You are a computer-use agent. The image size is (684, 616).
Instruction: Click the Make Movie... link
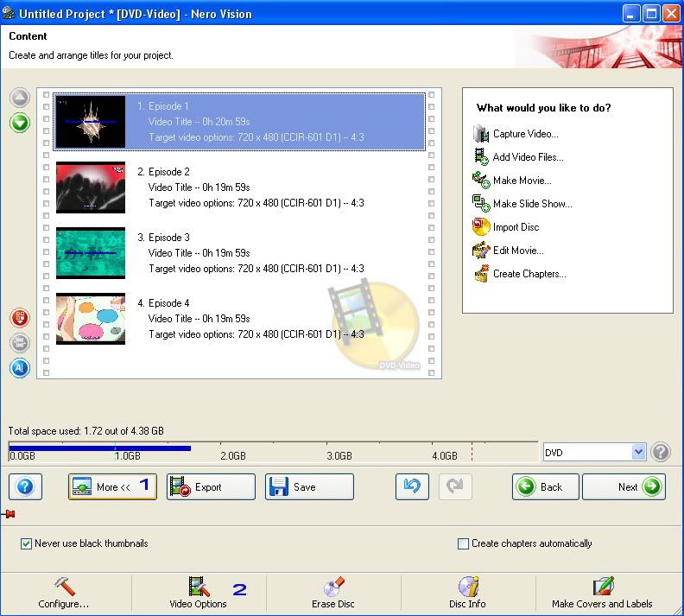pyautogui.click(x=522, y=181)
